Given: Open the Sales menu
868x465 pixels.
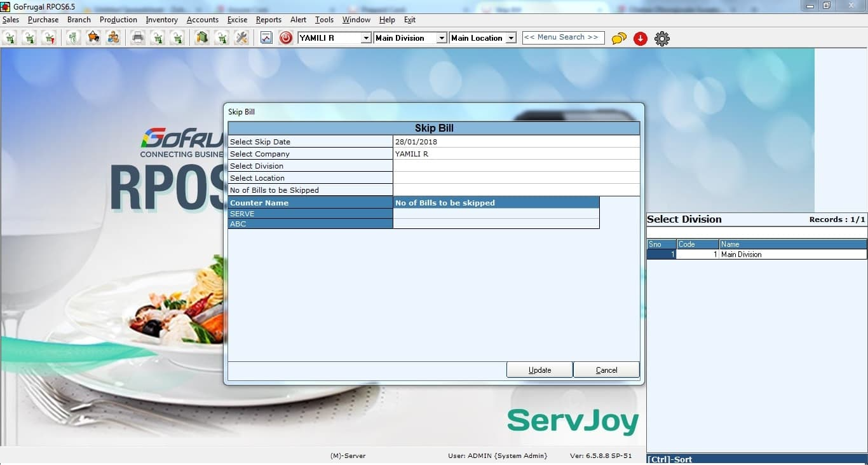Looking at the screenshot, I should [11, 20].
